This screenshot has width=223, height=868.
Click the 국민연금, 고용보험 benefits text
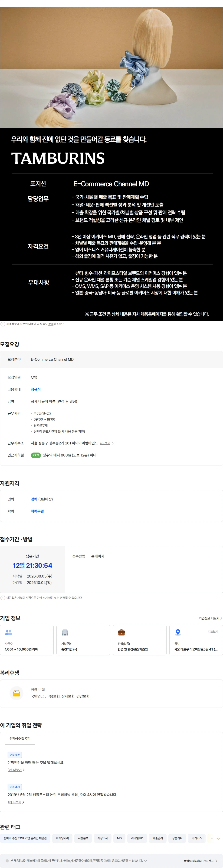pos(60,696)
